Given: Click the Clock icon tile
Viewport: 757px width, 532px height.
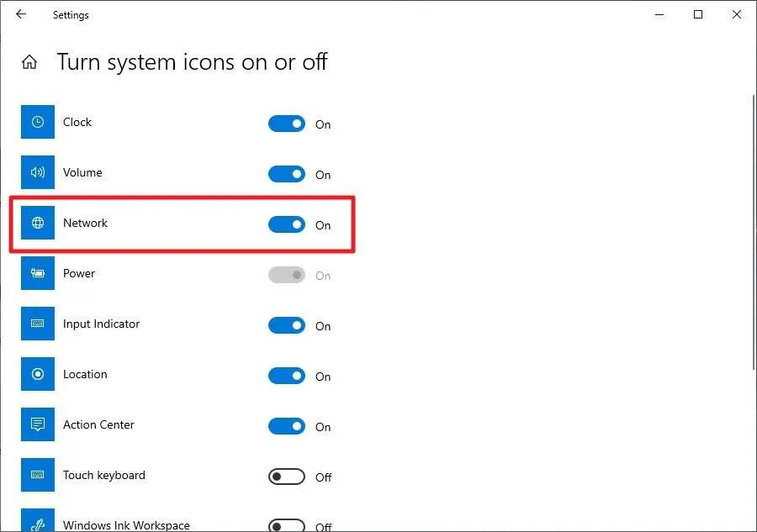Looking at the screenshot, I should click(38, 122).
